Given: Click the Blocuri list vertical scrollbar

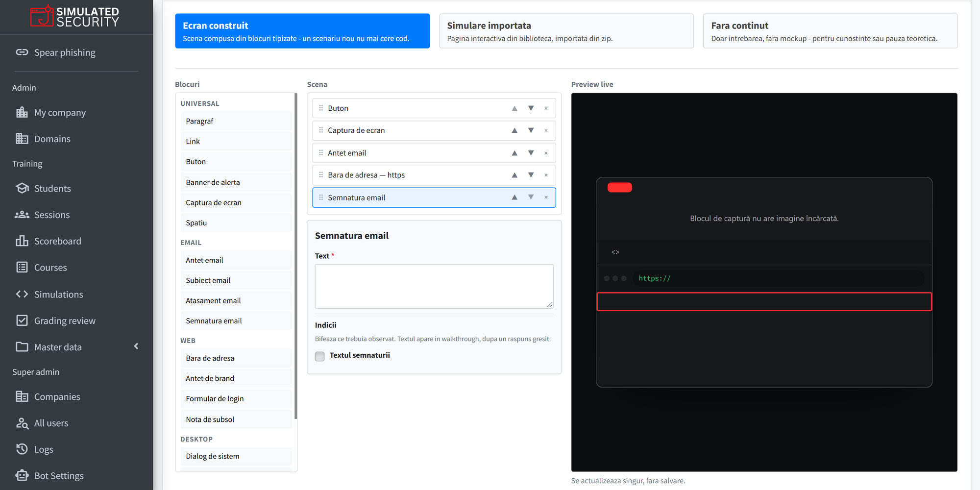Looking at the screenshot, I should coord(295,256).
